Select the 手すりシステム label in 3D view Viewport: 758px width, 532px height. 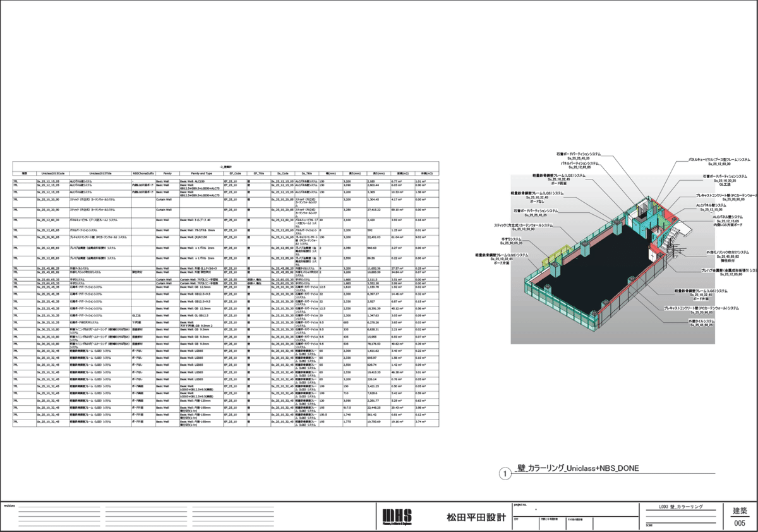511,239
